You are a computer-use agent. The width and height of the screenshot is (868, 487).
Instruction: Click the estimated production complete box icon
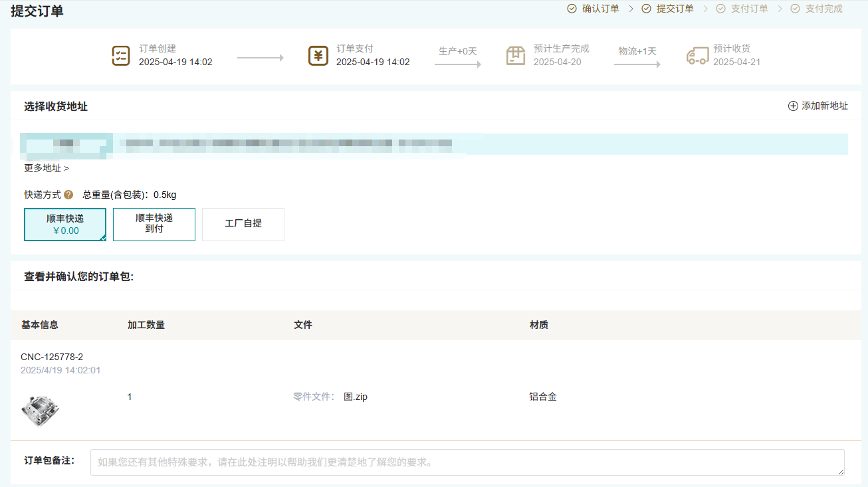(x=516, y=56)
